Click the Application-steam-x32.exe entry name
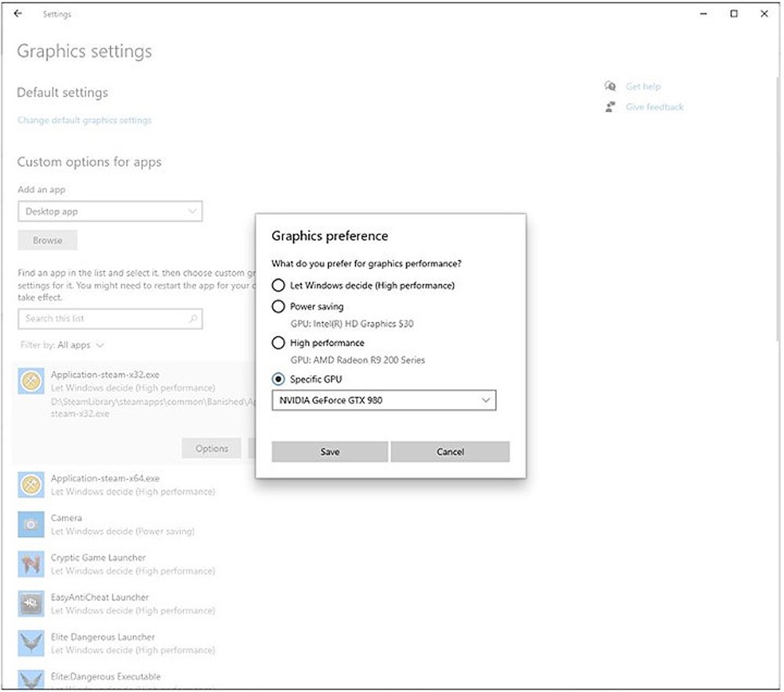This screenshot has height=692, width=784. pyautogui.click(x=105, y=375)
